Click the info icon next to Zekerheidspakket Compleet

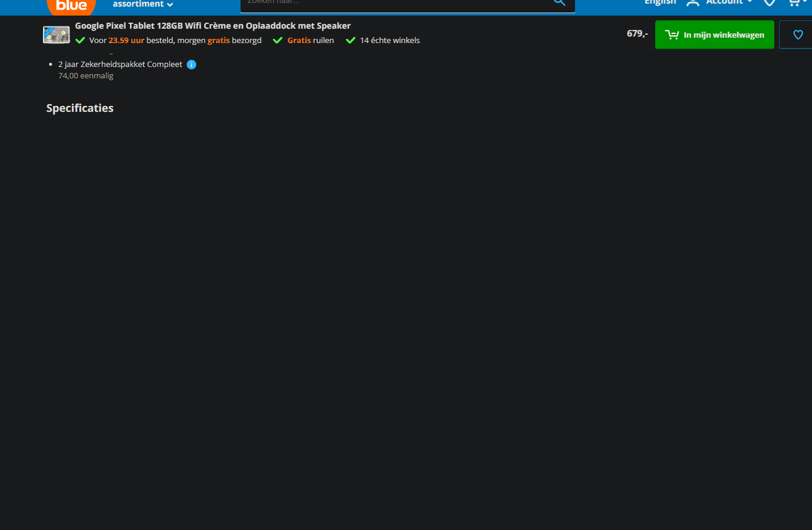(191, 64)
